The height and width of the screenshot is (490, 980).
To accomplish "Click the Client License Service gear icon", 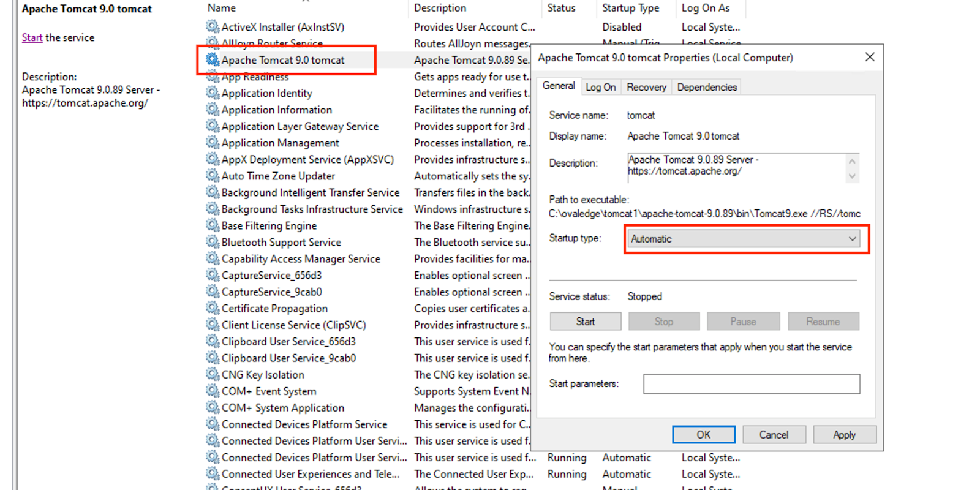I will click(213, 324).
